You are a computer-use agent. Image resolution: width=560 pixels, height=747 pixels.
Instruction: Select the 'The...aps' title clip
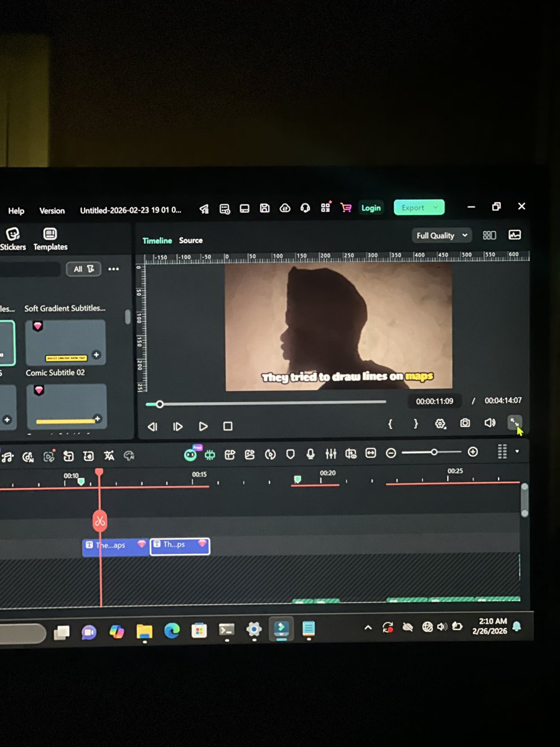point(116,546)
